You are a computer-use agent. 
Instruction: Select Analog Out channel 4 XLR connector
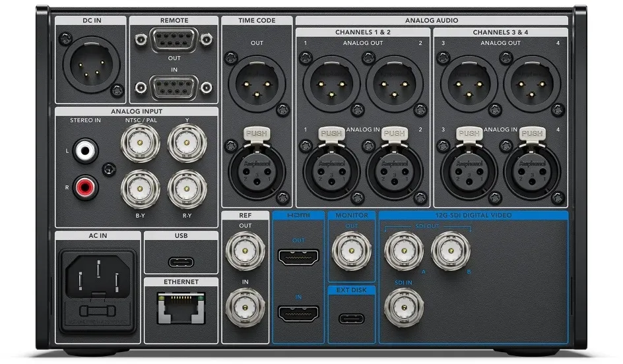click(x=532, y=84)
